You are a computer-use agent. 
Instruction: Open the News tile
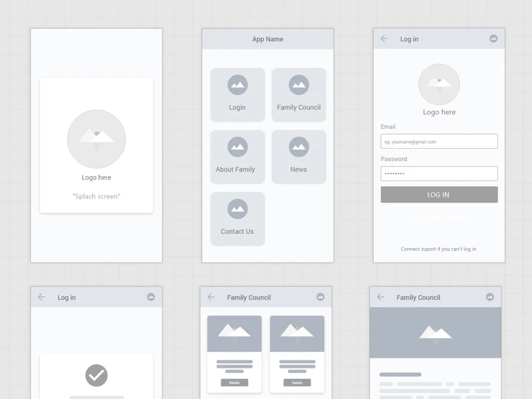pyautogui.click(x=299, y=157)
